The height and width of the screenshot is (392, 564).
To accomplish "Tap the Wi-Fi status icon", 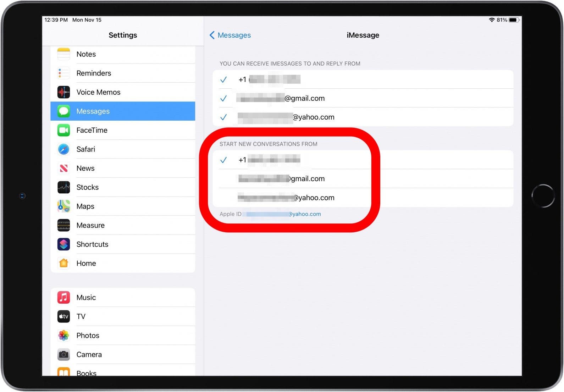I will coord(492,20).
